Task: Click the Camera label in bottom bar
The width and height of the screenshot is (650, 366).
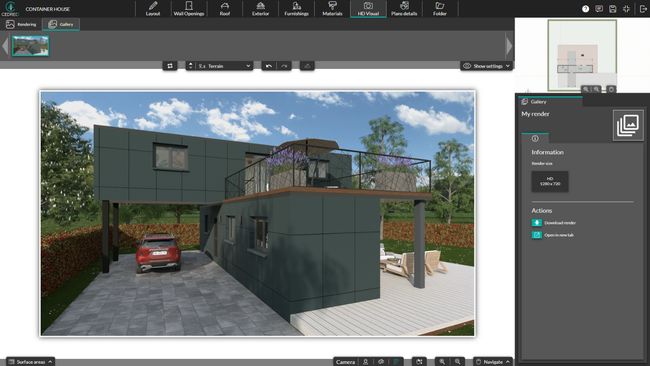Action: 345,362
